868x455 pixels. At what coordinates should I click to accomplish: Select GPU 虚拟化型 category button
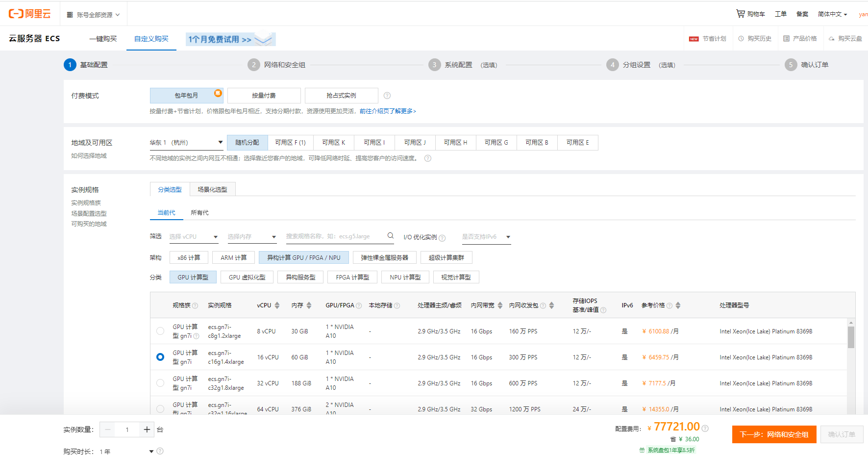(248, 277)
